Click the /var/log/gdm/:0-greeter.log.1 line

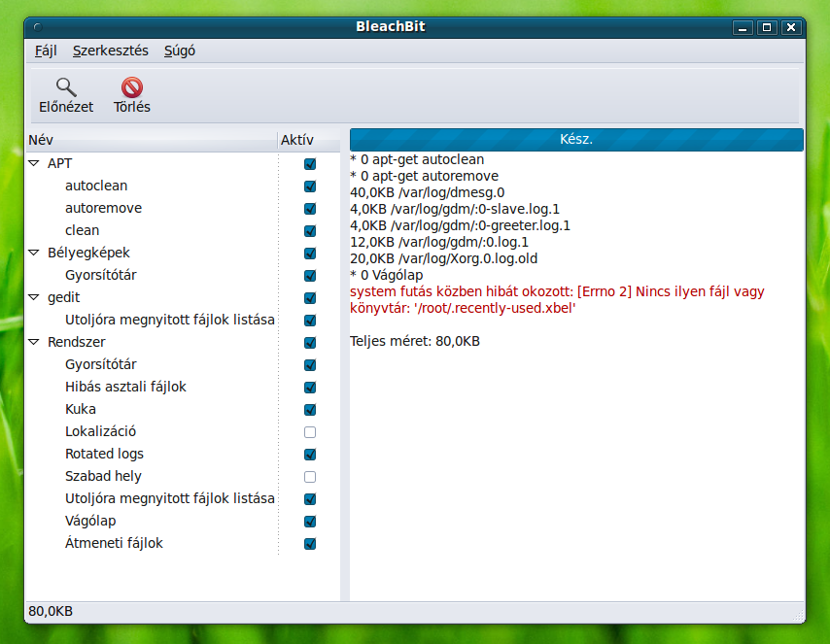[x=460, y=225]
